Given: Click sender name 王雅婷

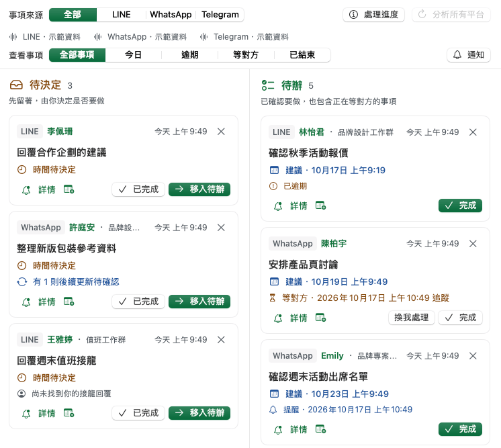Looking at the screenshot, I should pyautogui.click(x=60, y=340).
